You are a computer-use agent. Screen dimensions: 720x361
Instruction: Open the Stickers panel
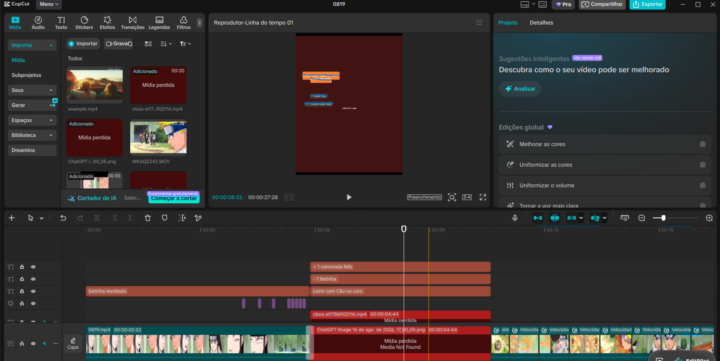point(84,23)
